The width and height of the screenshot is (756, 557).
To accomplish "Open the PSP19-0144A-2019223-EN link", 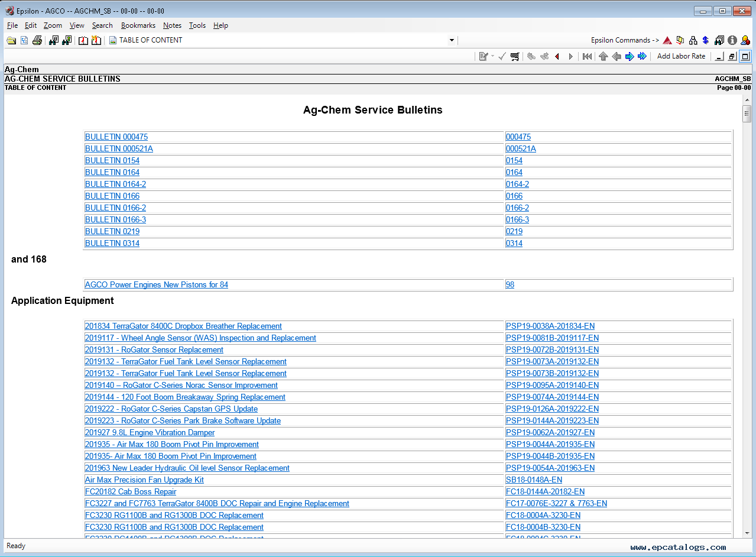I will (552, 420).
